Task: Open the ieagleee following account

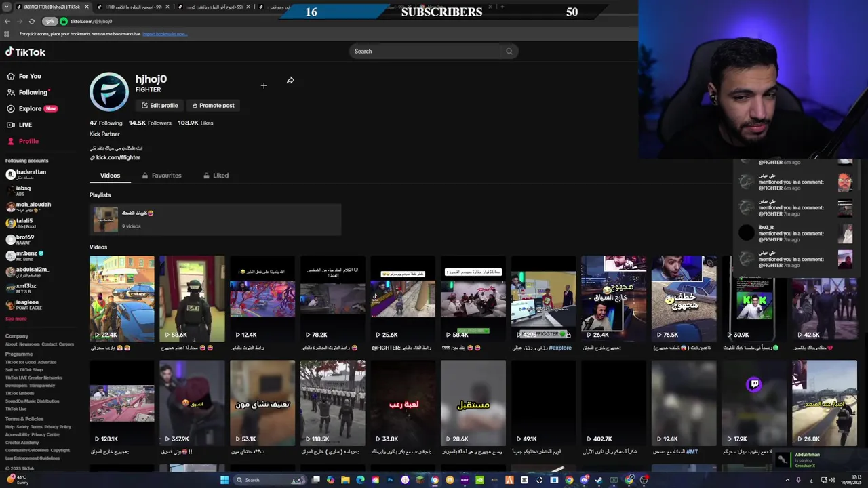Action: [x=24, y=304]
